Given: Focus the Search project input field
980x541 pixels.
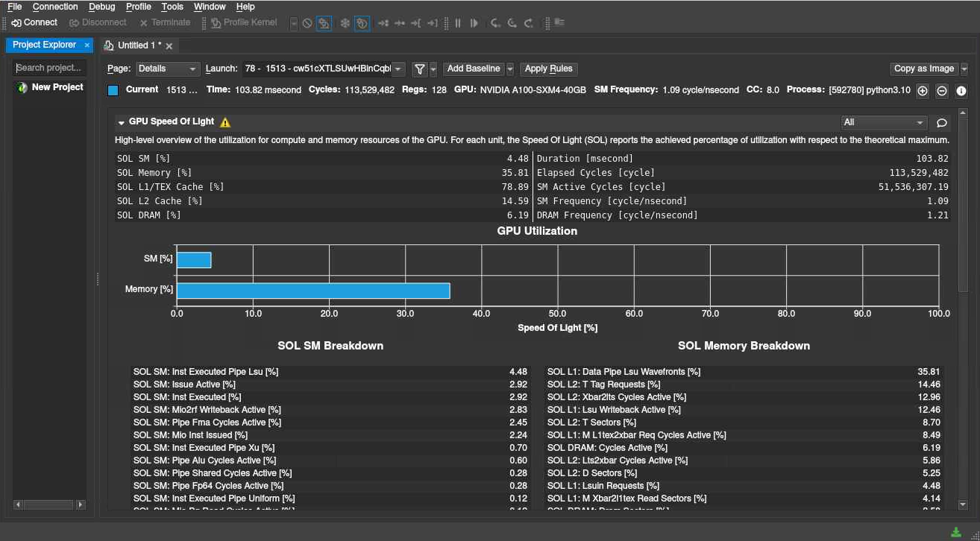Looking at the screenshot, I should coord(49,68).
